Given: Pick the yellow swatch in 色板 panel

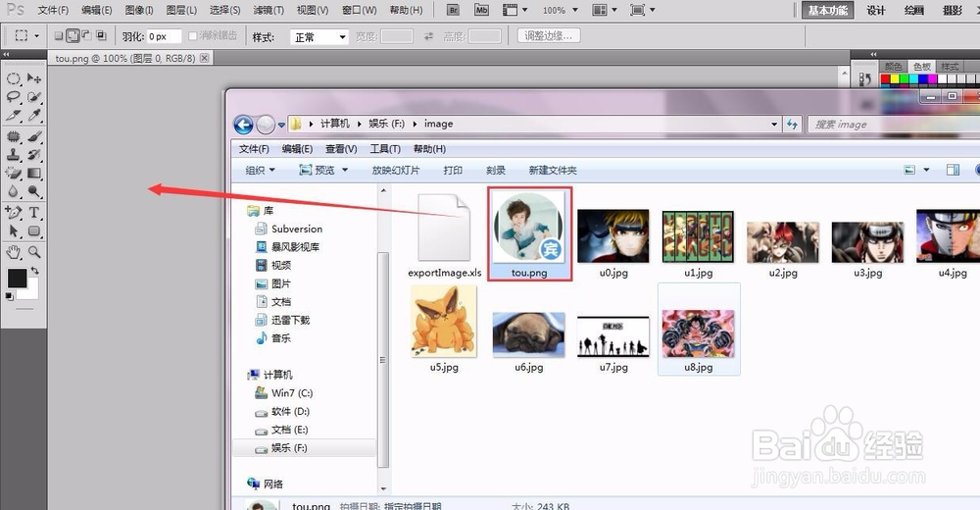Looking at the screenshot, I should [895, 79].
